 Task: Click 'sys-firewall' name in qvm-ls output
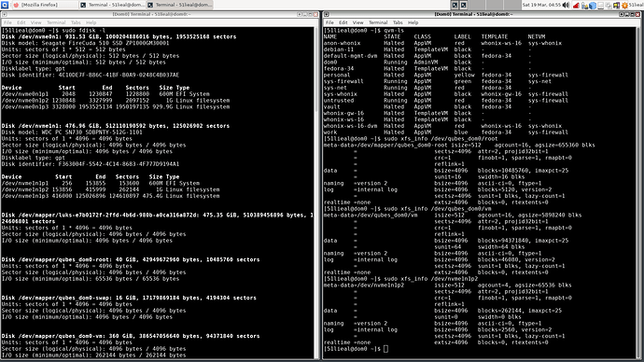(343, 81)
